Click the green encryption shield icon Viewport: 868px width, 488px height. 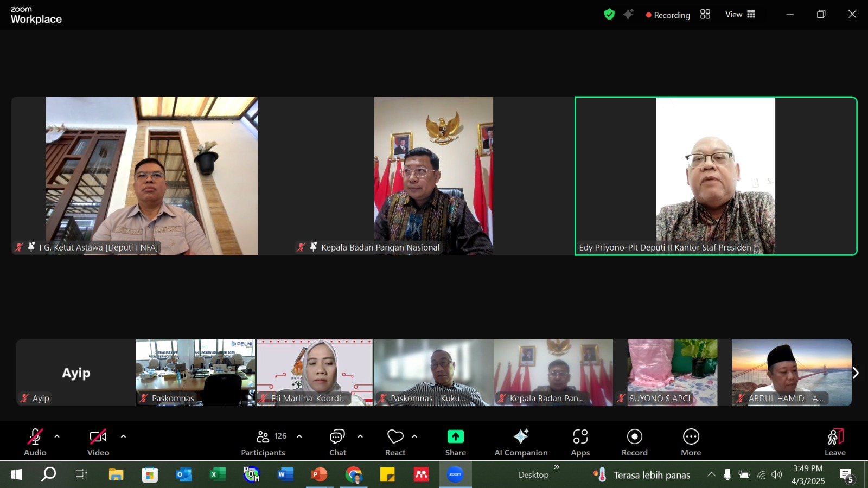[609, 15]
